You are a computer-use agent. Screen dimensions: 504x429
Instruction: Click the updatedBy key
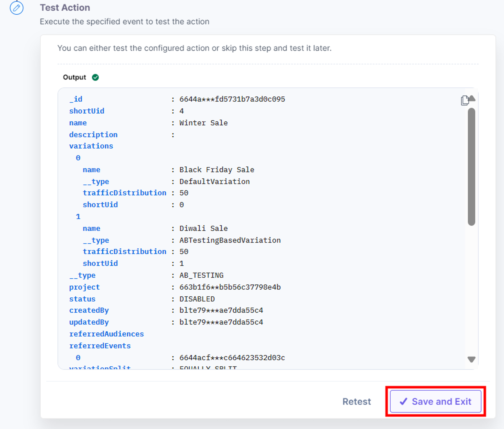[x=89, y=322]
